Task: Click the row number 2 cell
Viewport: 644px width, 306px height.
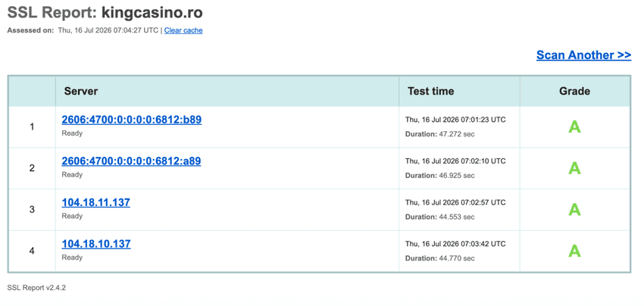Action: [x=32, y=168]
